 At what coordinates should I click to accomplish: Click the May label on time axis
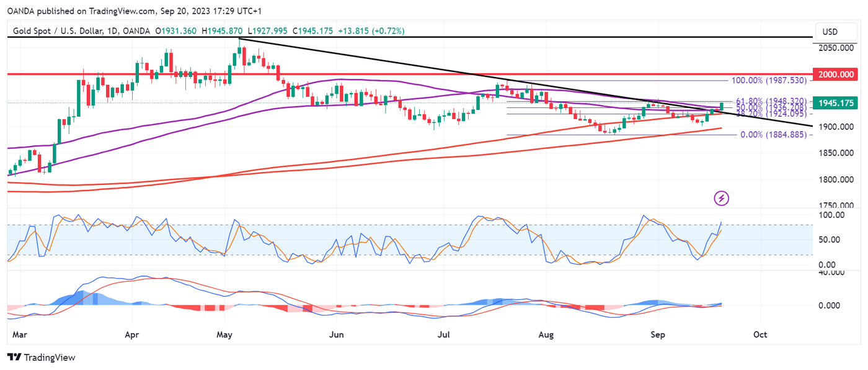click(224, 335)
